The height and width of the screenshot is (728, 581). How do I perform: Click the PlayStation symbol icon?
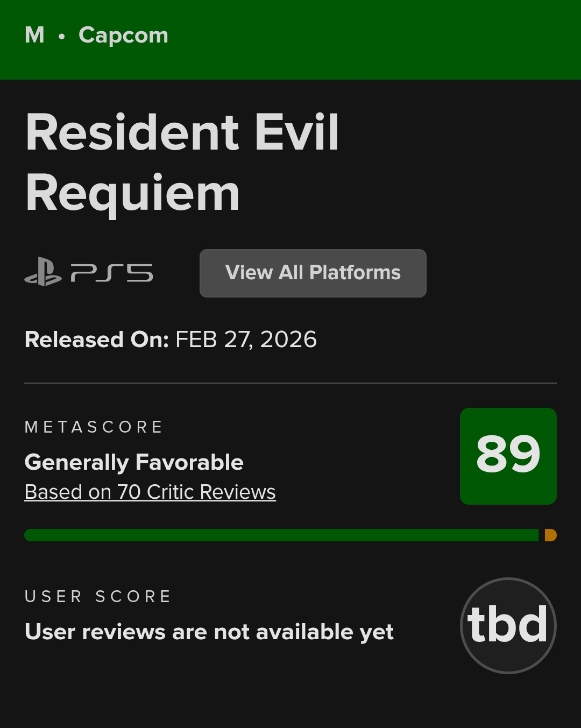pos(43,272)
